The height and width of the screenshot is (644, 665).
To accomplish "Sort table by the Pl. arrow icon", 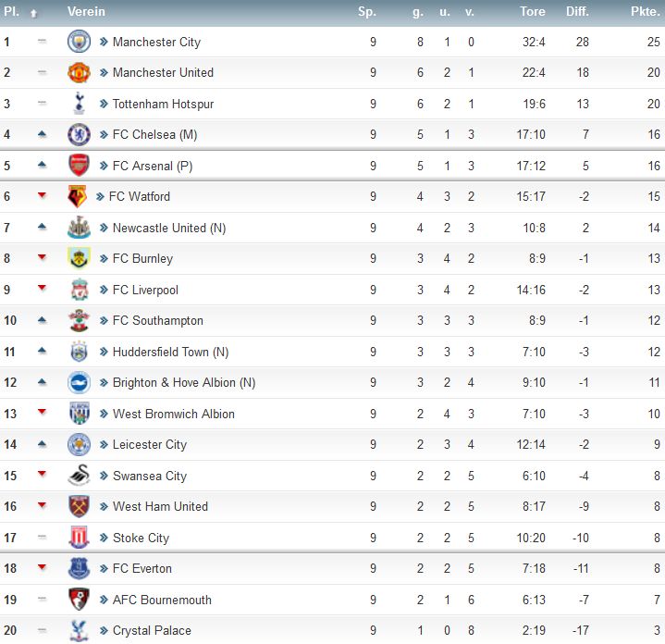I will [x=33, y=14].
